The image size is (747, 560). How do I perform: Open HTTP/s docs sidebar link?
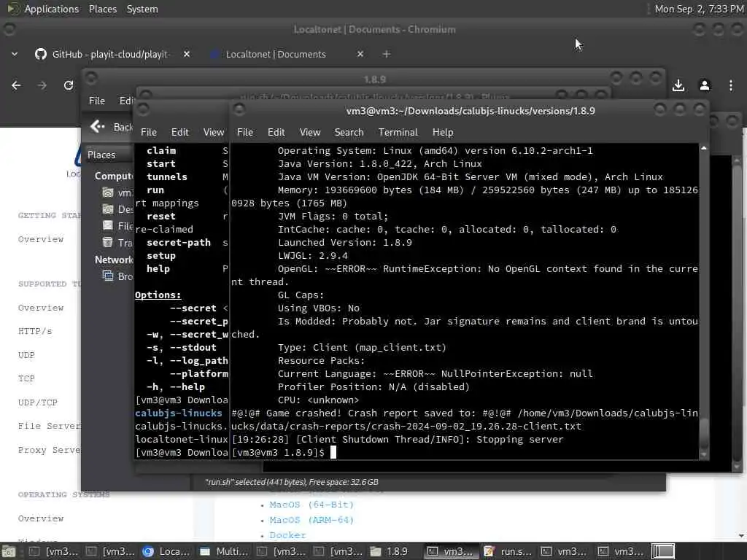(35, 332)
